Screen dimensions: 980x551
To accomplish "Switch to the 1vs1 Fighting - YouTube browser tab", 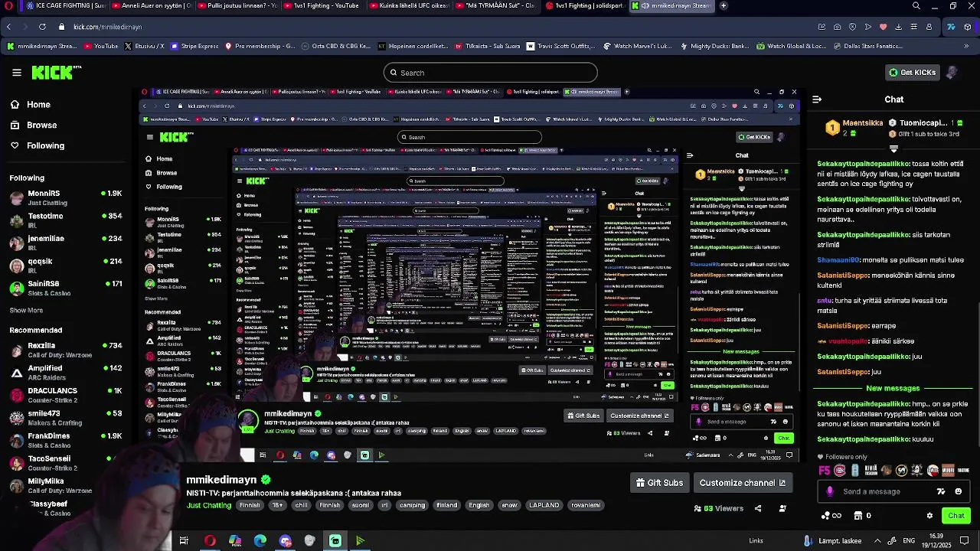I will coord(322,5).
